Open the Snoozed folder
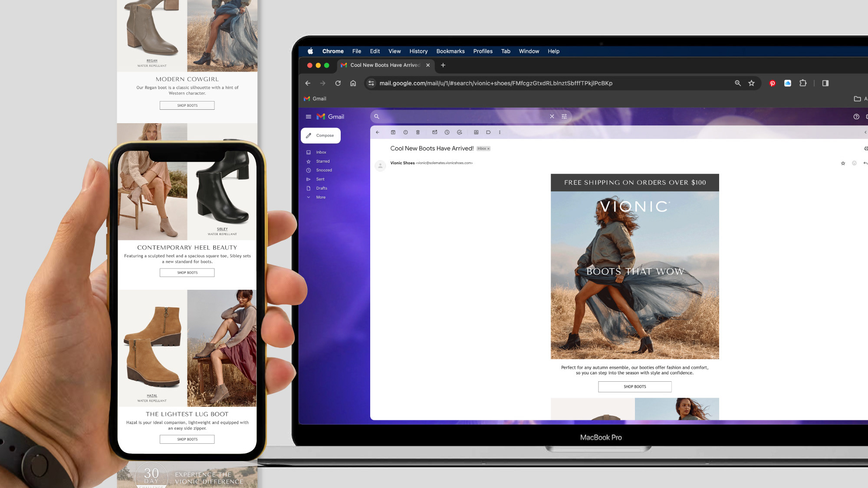Screen dimensions: 868x488 click(324, 170)
